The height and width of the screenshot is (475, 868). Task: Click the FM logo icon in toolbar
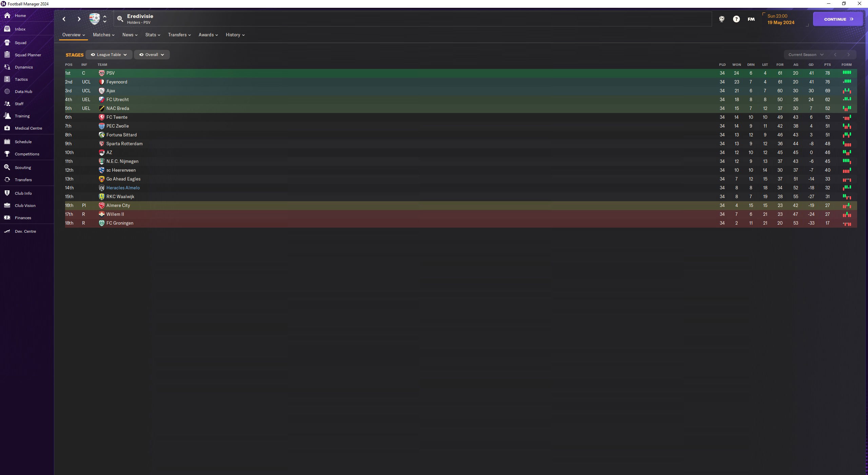point(751,19)
